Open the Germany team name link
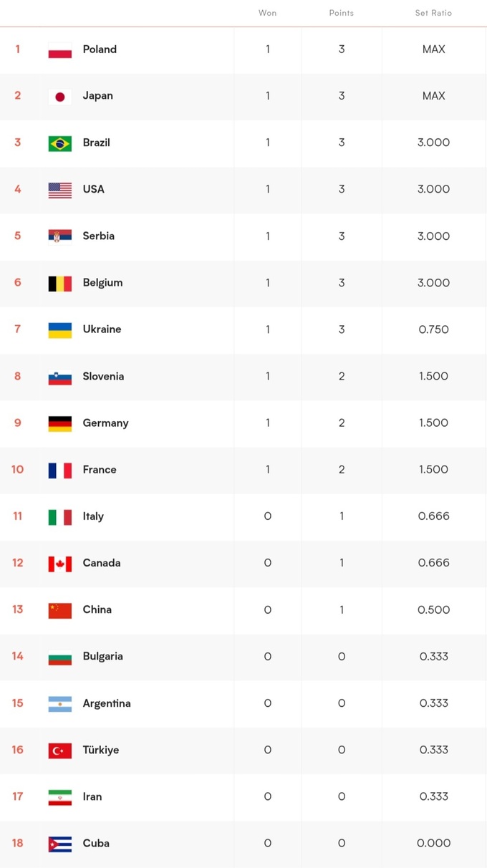The width and height of the screenshot is (487, 868). tap(105, 423)
